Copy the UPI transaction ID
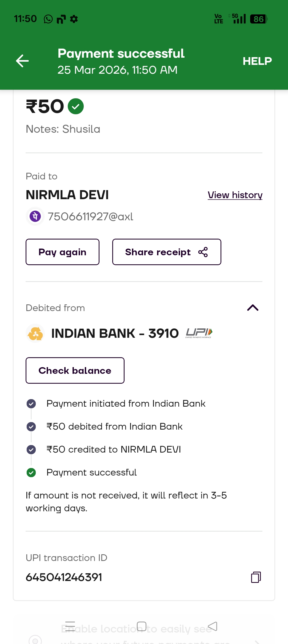 [x=256, y=577]
